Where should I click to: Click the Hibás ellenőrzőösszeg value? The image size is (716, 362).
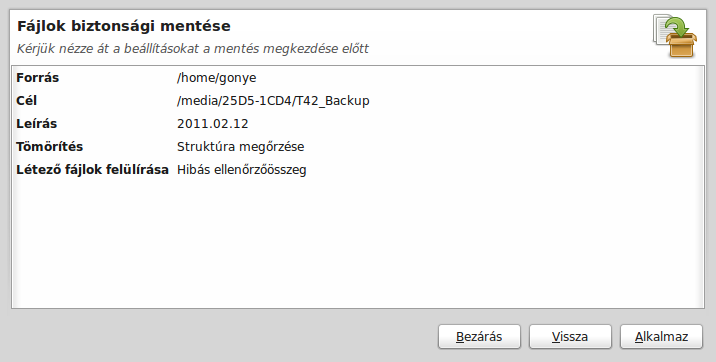pos(242,170)
